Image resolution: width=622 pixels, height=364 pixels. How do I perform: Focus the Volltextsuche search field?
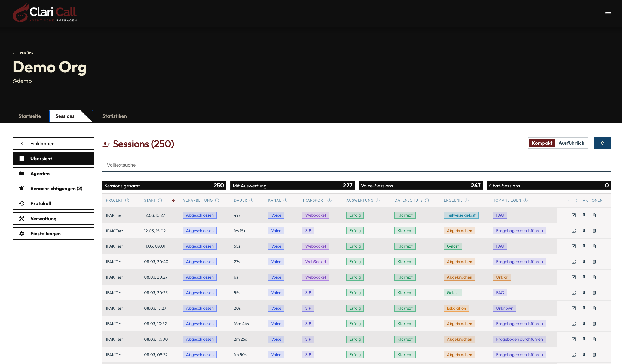[x=357, y=165]
